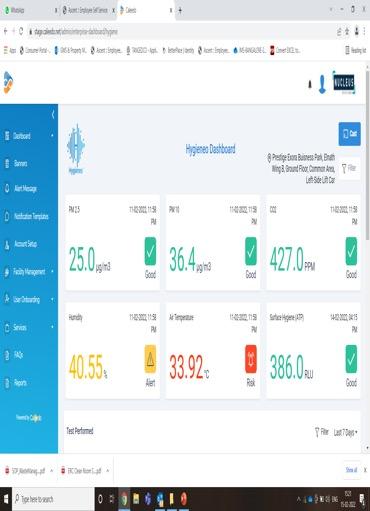370x511 pixels.
Task: Click Type here to search box
Action: point(53,499)
